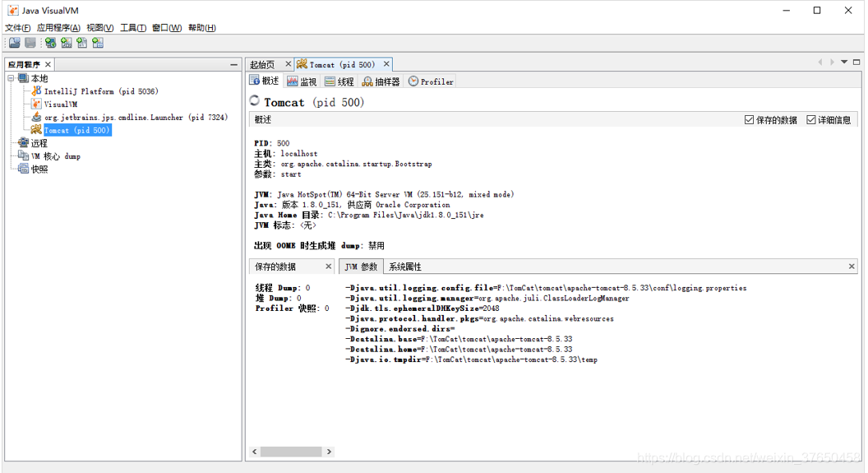The width and height of the screenshot is (868, 473).
Task: Click the Add Application Snapshot toolbar icon
Action: pos(98,43)
